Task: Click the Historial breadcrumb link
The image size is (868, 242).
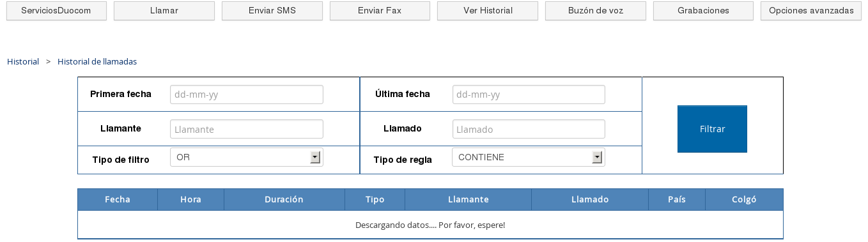Action: tap(23, 62)
